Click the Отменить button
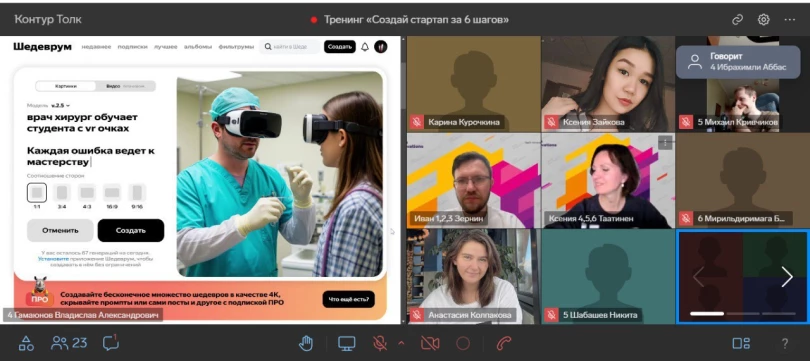This screenshot has height=361, width=810. (x=60, y=230)
